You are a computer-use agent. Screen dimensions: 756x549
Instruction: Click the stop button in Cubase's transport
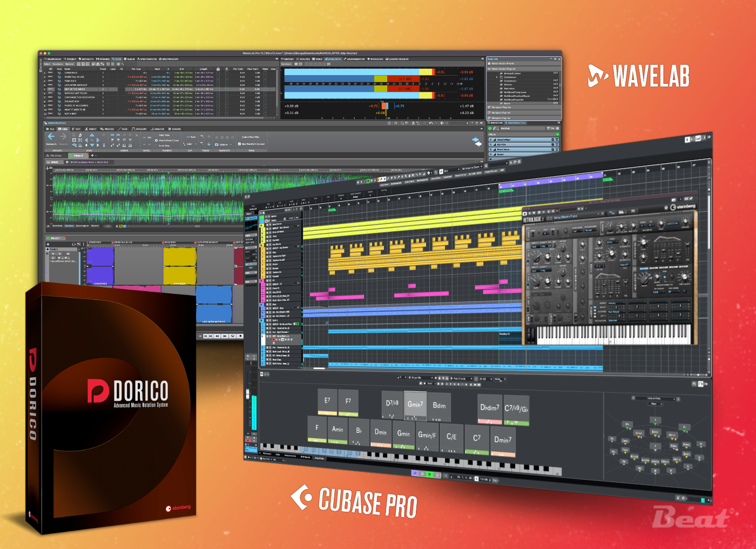(x=422, y=474)
